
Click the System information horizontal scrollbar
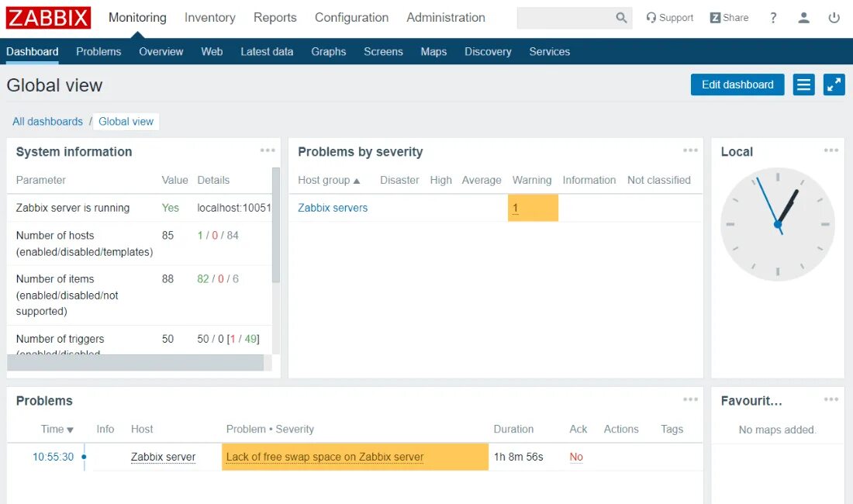click(x=136, y=363)
